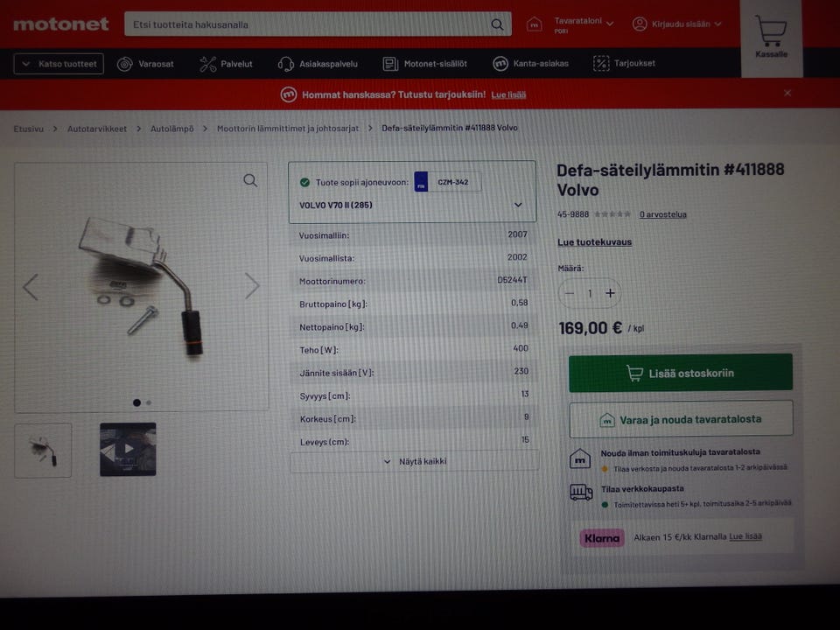This screenshot has width=840, height=630.
Task: Open the Katso tuotteet dropdown
Action: click(59, 64)
